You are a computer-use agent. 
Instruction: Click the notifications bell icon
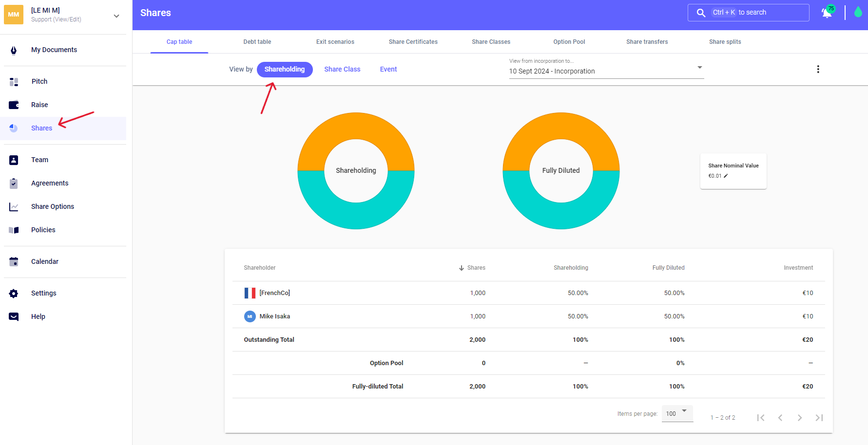coord(827,13)
